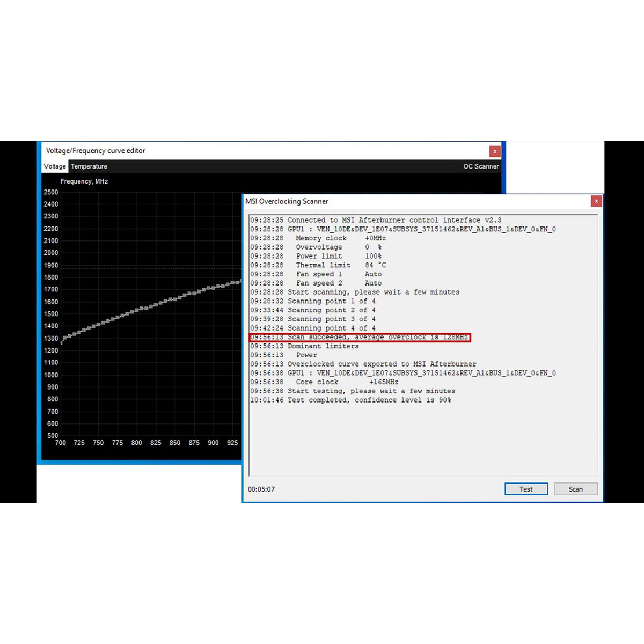Select the 'Connected to MSI Afterburner control interface' log line
Viewport: 644px width, 644px height.
pos(376,220)
